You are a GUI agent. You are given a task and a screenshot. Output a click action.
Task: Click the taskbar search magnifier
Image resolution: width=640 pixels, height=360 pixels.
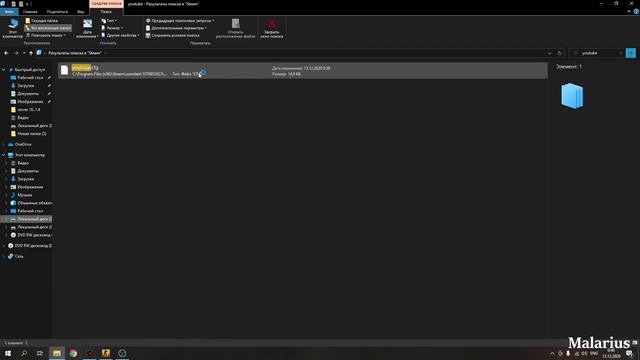[24, 353]
